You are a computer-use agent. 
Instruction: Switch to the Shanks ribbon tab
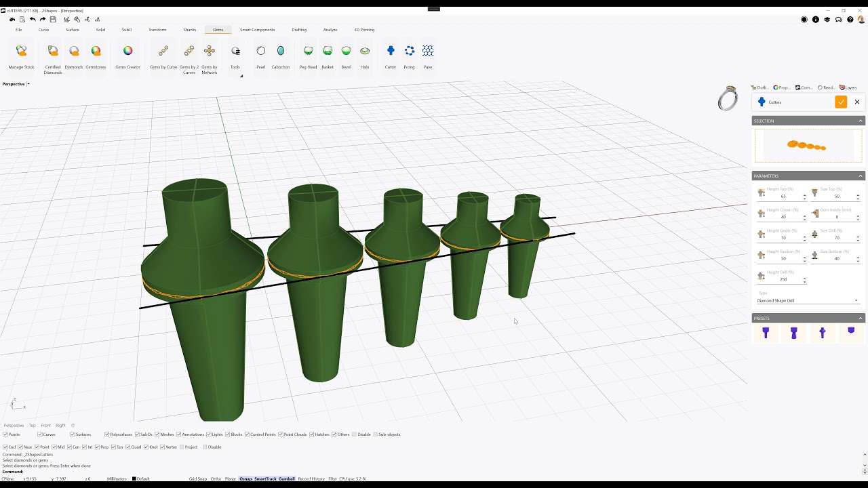point(190,30)
